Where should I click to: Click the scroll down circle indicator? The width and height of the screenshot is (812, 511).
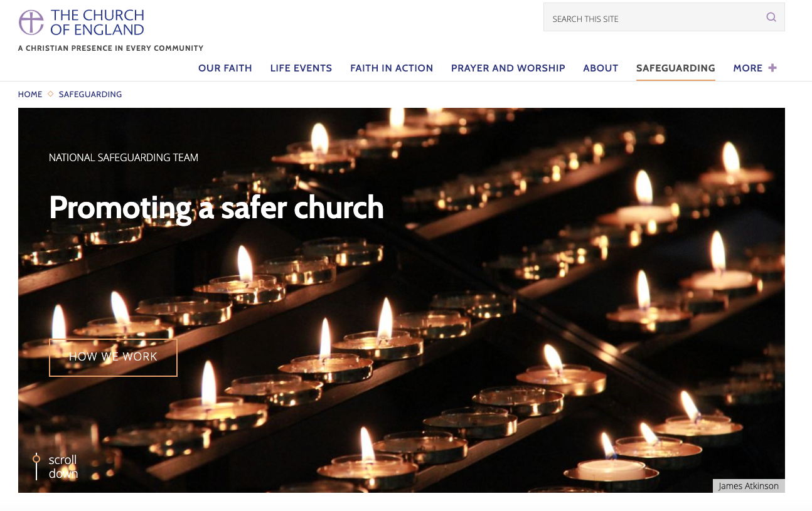[x=36, y=459]
